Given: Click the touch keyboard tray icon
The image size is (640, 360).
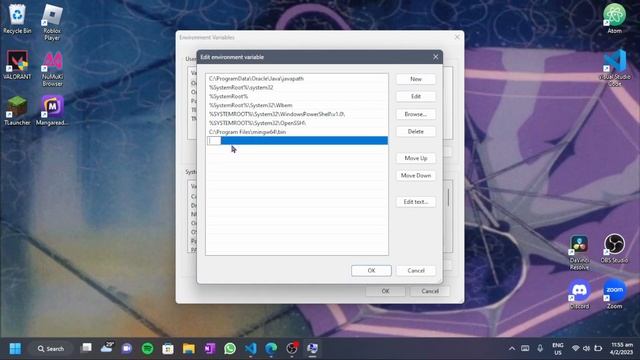Looking at the screenshot, I should click(525, 348).
